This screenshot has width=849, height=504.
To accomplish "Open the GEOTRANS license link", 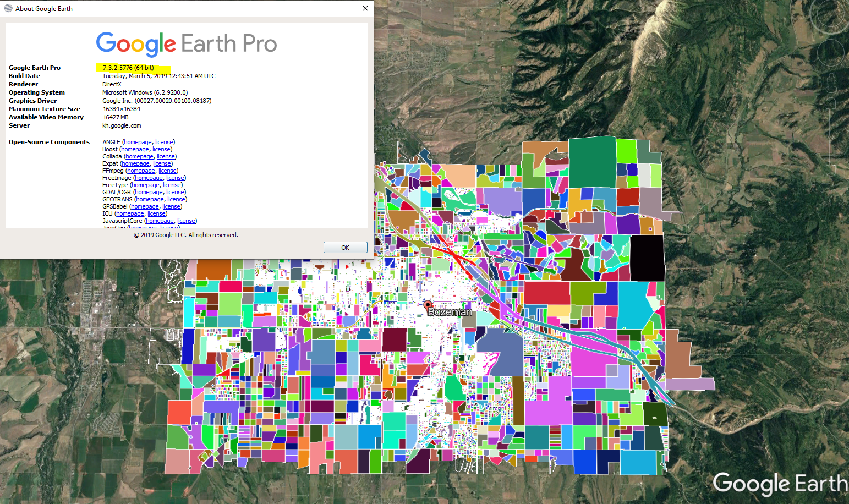I will click(x=176, y=199).
